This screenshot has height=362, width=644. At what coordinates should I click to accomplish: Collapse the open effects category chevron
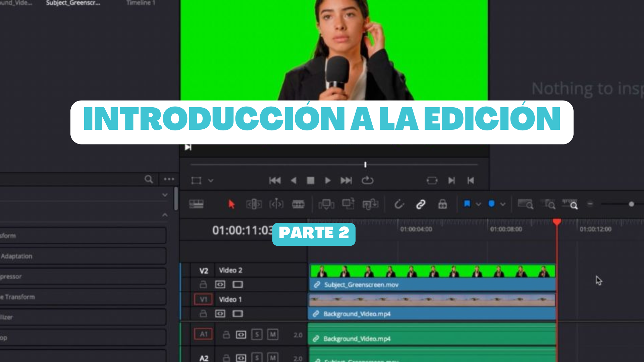click(x=165, y=215)
